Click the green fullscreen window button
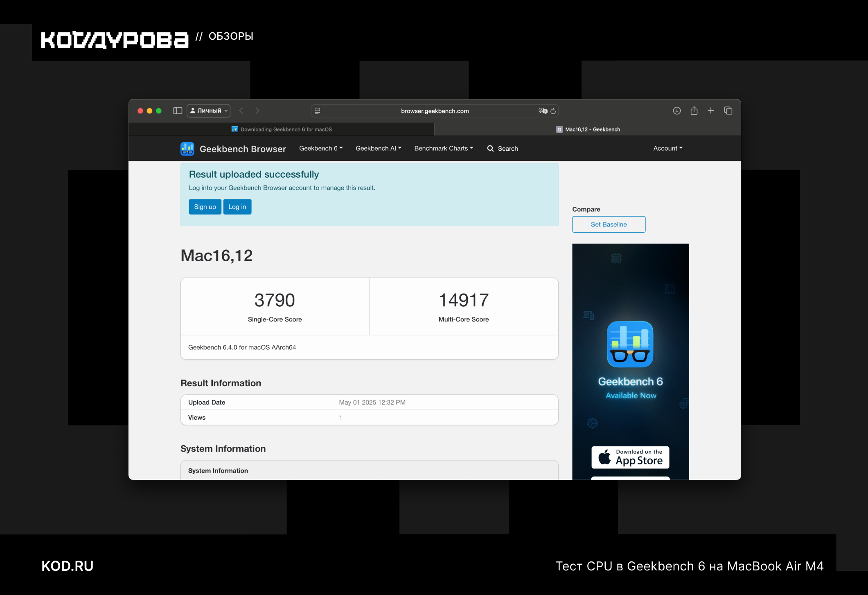This screenshot has width=868, height=595. point(159,111)
